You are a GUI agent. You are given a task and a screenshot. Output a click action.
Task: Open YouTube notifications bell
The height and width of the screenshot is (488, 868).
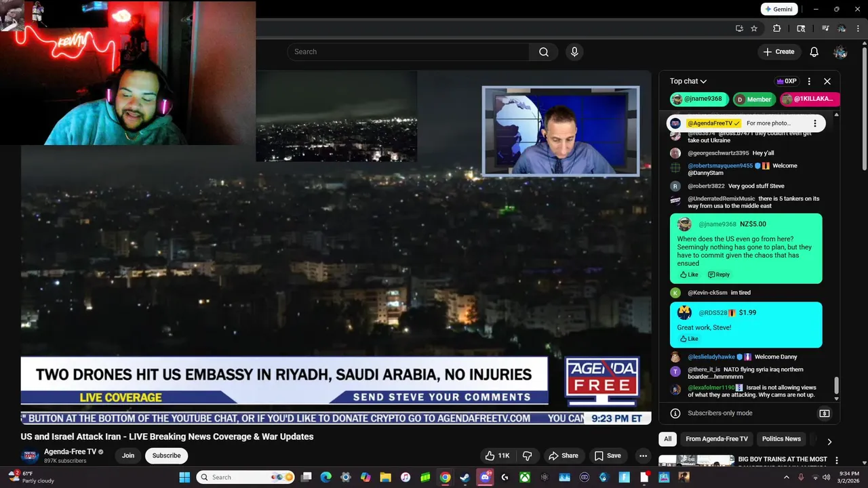[814, 52]
